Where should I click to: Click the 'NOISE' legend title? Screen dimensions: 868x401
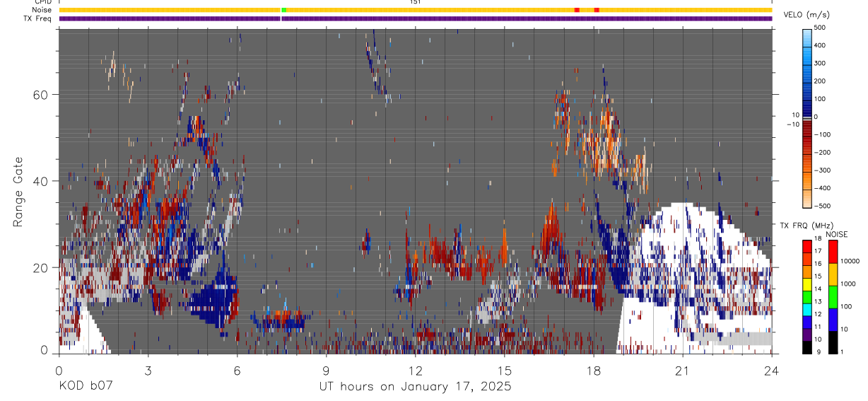[x=837, y=234]
